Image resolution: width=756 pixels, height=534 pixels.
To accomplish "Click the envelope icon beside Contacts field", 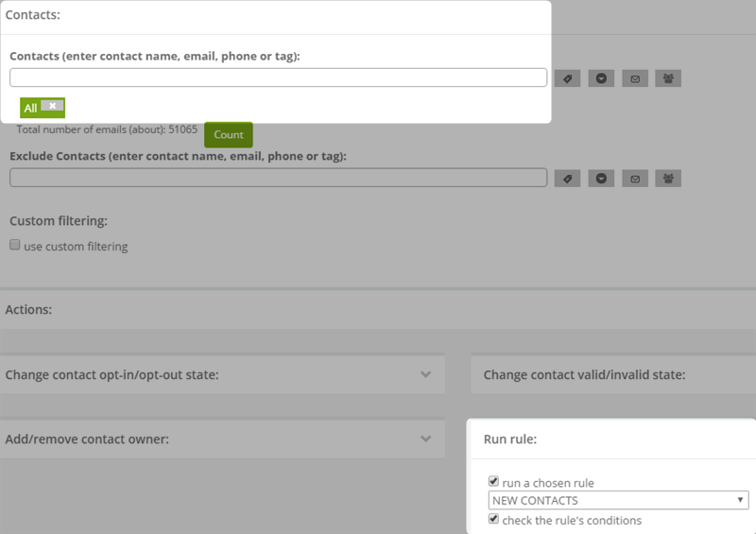I will click(x=635, y=78).
